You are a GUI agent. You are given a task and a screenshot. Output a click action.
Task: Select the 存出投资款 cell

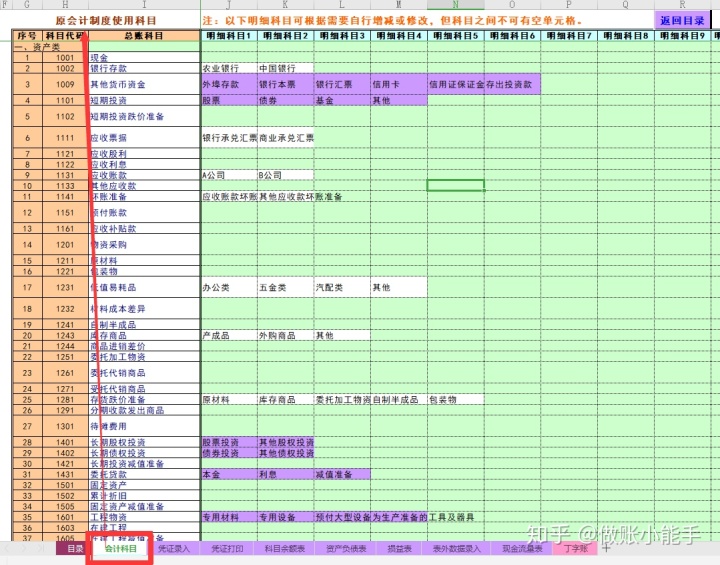point(512,84)
